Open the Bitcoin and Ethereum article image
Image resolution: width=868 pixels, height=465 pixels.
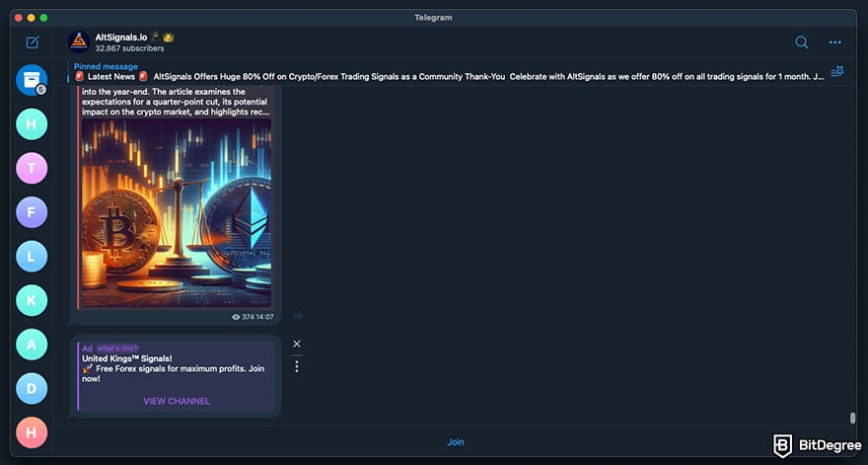[x=177, y=213]
